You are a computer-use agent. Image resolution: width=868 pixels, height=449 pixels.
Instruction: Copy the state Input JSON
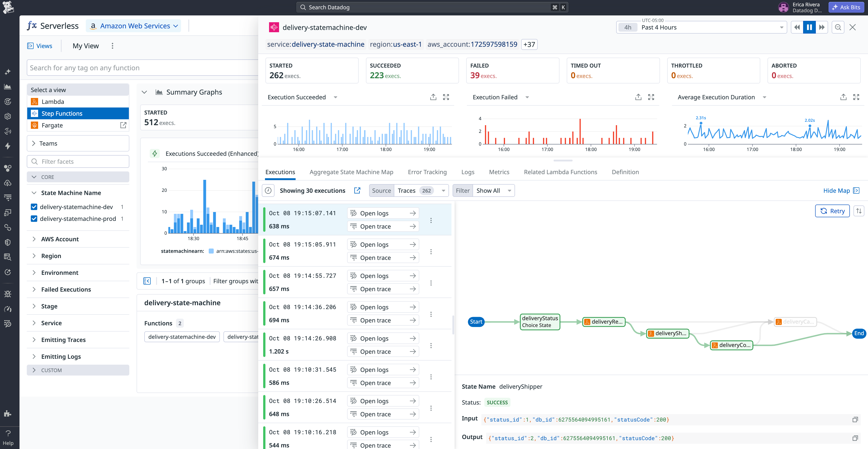click(855, 419)
